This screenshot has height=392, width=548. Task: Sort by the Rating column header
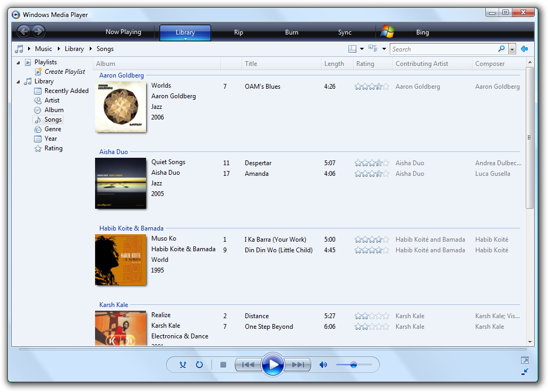pyautogui.click(x=373, y=64)
